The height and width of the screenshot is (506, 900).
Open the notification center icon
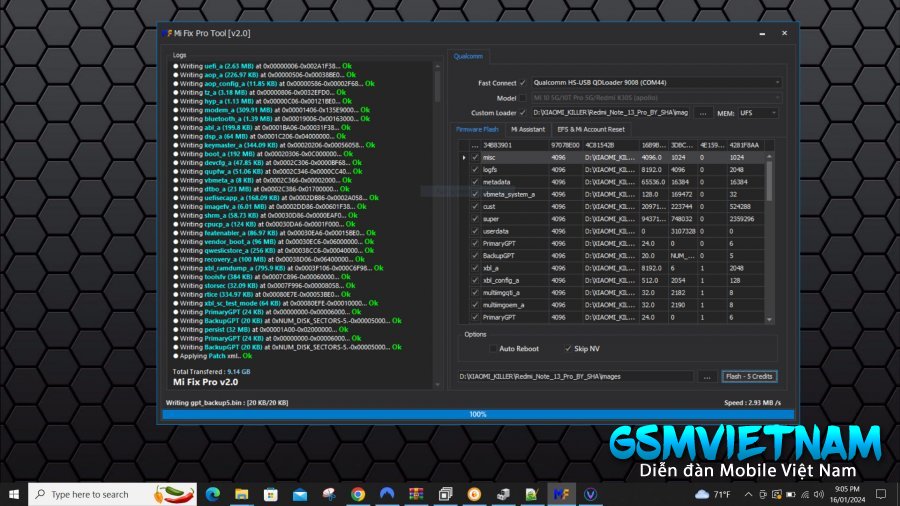[881, 494]
